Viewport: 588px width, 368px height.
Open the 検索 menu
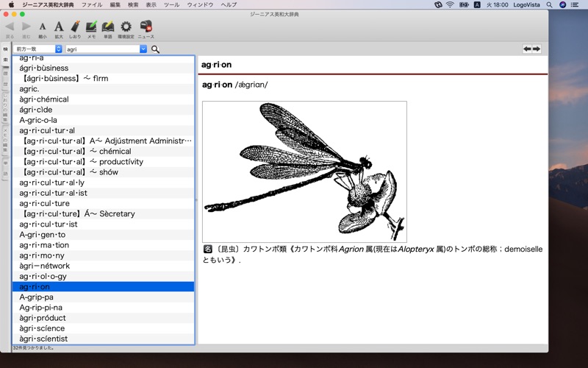click(x=133, y=4)
